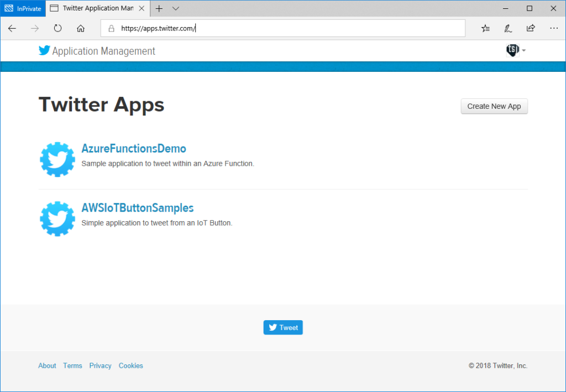Expand the user account avatar dropdown

[x=516, y=51]
